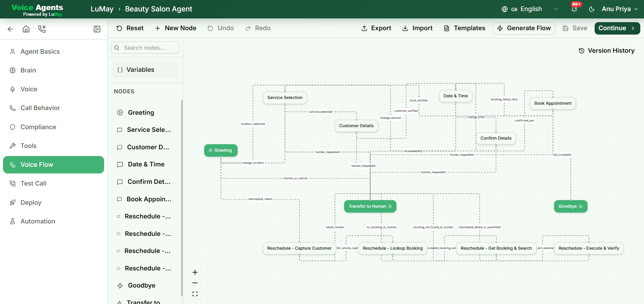Collapse the sidebar panel icon

point(97,29)
